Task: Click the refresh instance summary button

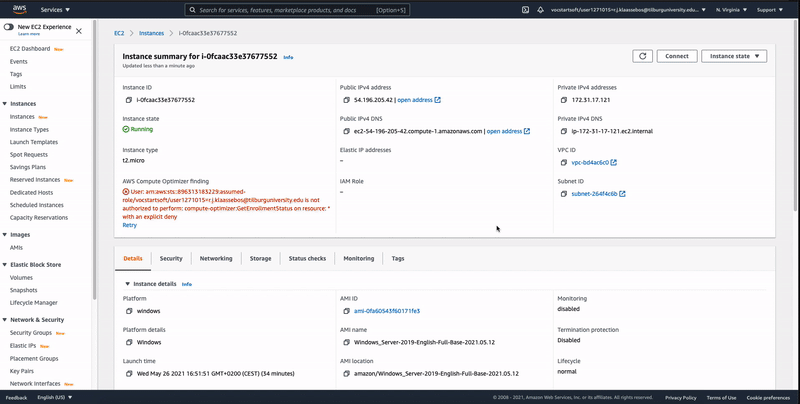Action: [642, 56]
